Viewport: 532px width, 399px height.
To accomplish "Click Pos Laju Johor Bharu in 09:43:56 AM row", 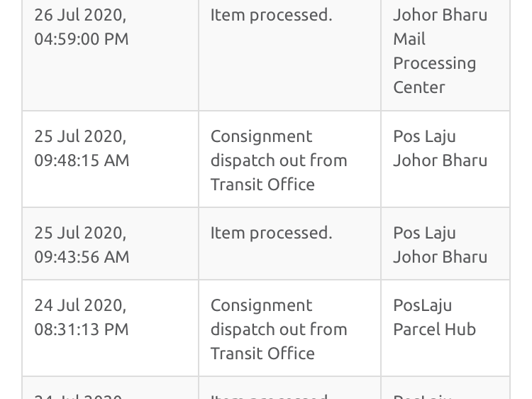I will [440, 245].
